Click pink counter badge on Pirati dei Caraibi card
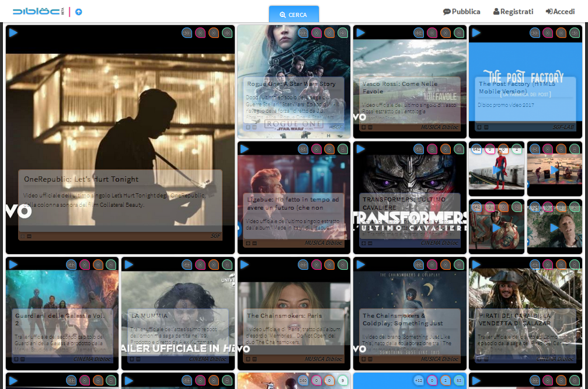Screen dimensions: 588x389 coord(548,265)
